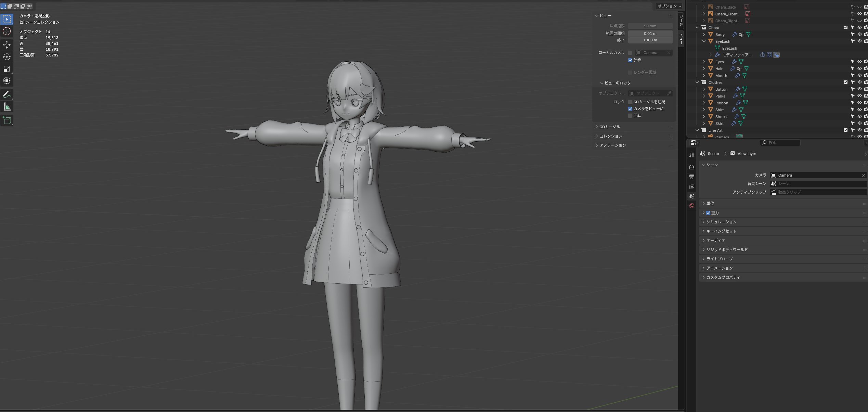
Task: Clear the scene Camera field with X
Action: tap(863, 175)
